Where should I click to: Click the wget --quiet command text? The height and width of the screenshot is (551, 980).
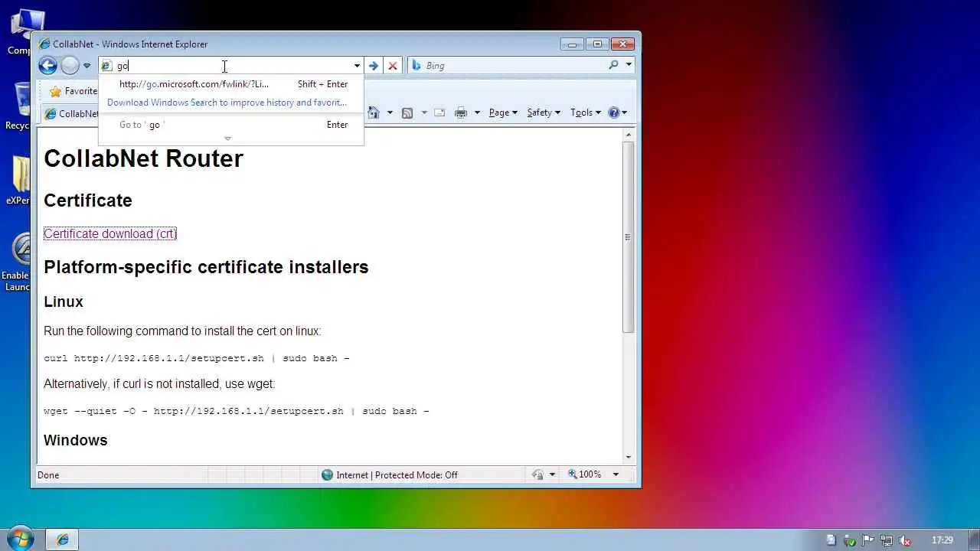click(237, 411)
